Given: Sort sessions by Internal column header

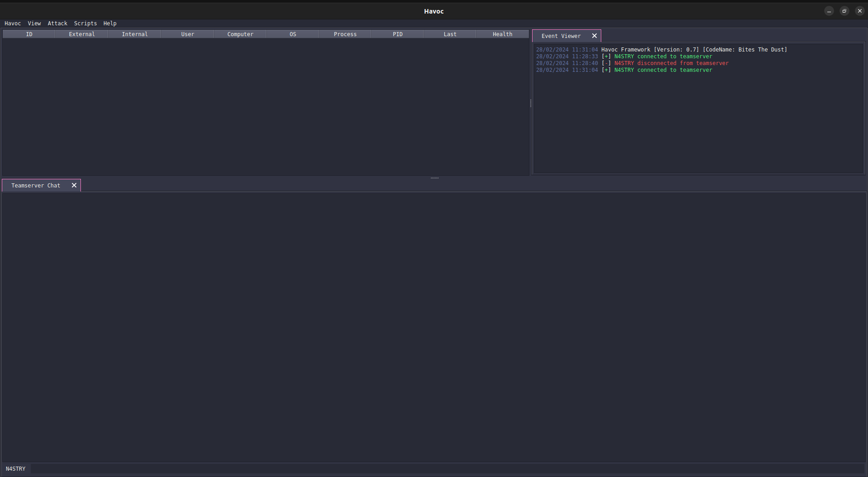Looking at the screenshot, I should [135, 34].
